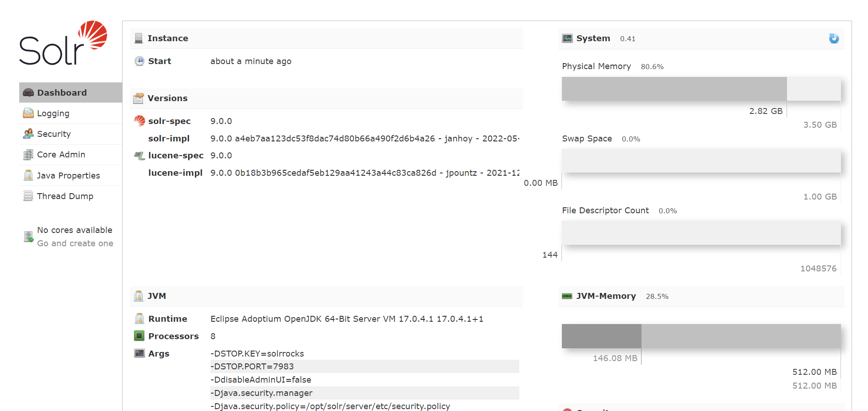Click the System monitor icon
This screenshot has height=411, width=868.
[x=567, y=38]
